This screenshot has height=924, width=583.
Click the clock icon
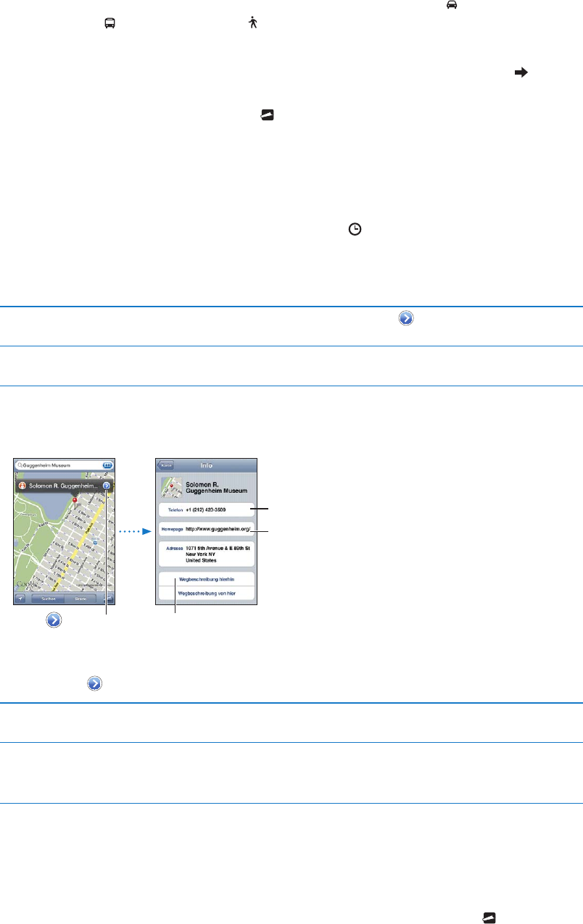coord(355,229)
